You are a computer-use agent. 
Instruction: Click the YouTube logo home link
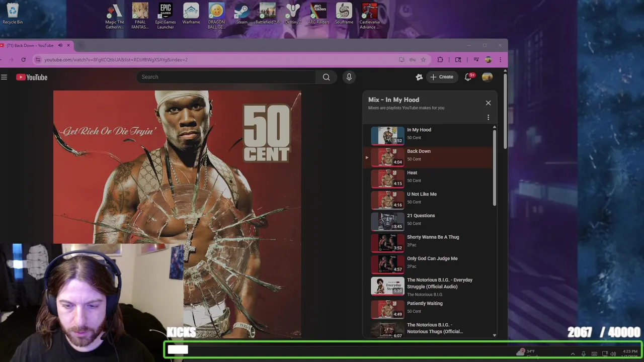coord(32,77)
